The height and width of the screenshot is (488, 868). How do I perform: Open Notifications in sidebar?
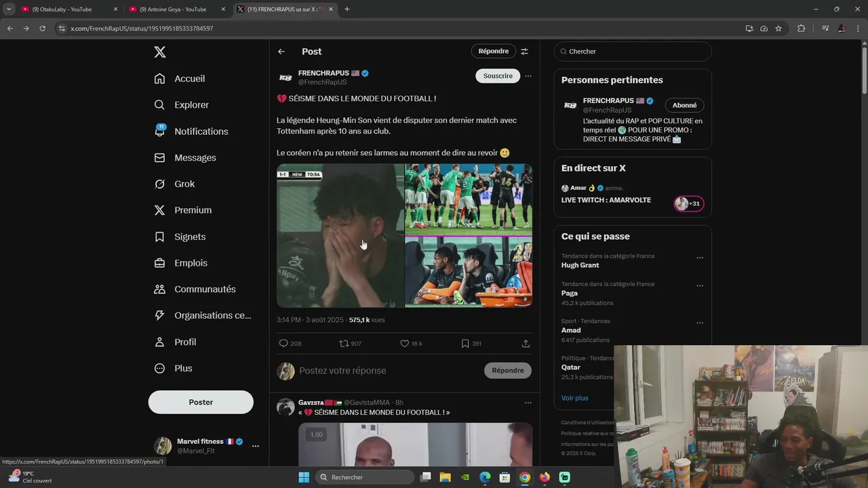pos(191,131)
